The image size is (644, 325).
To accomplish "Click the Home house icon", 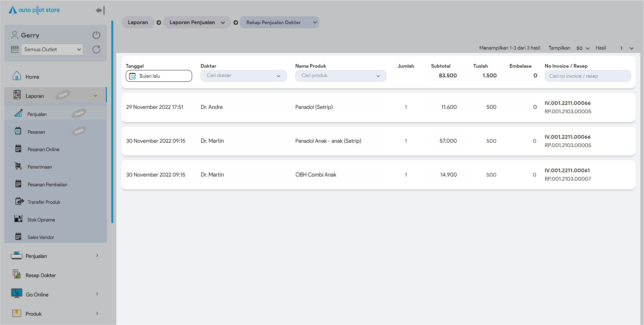I will (16, 76).
